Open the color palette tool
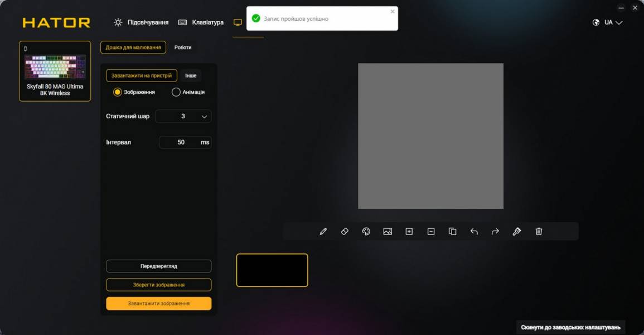Image resolution: width=644 pixels, height=335 pixels. pos(366,231)
